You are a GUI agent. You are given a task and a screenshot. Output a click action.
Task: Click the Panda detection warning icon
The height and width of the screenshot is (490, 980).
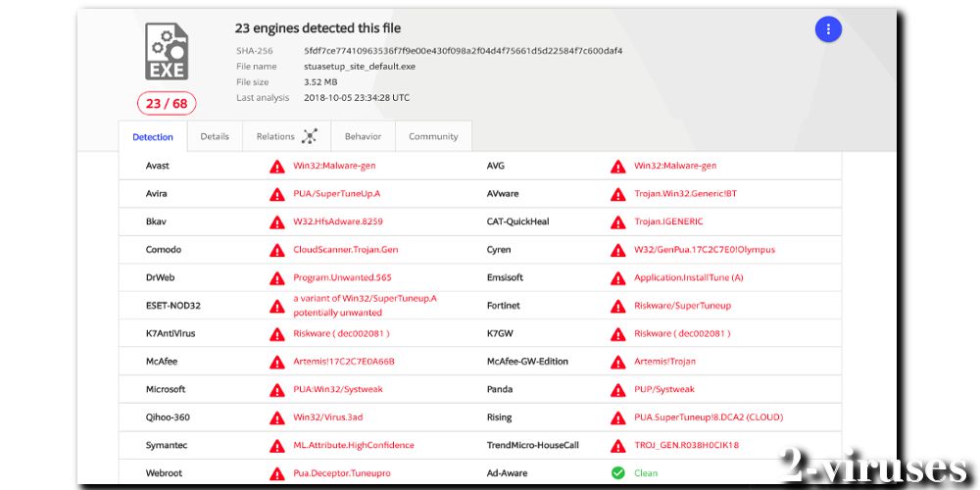(x=618, y=390)
